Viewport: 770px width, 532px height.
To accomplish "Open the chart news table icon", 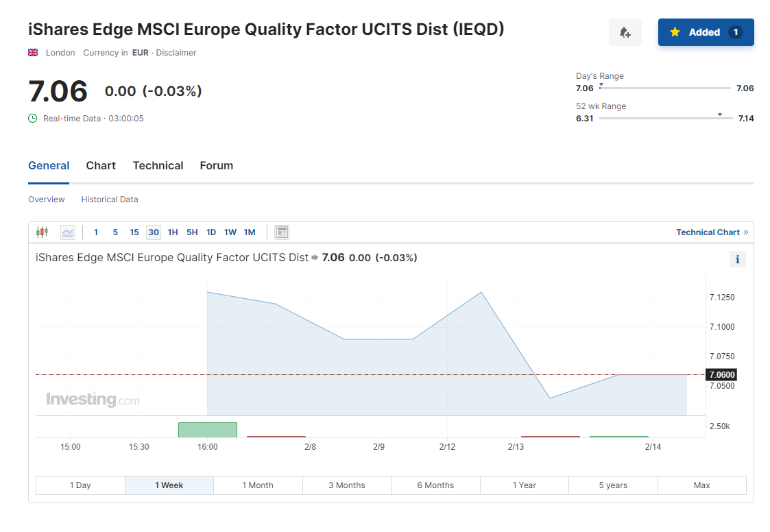I will point(282,232).
